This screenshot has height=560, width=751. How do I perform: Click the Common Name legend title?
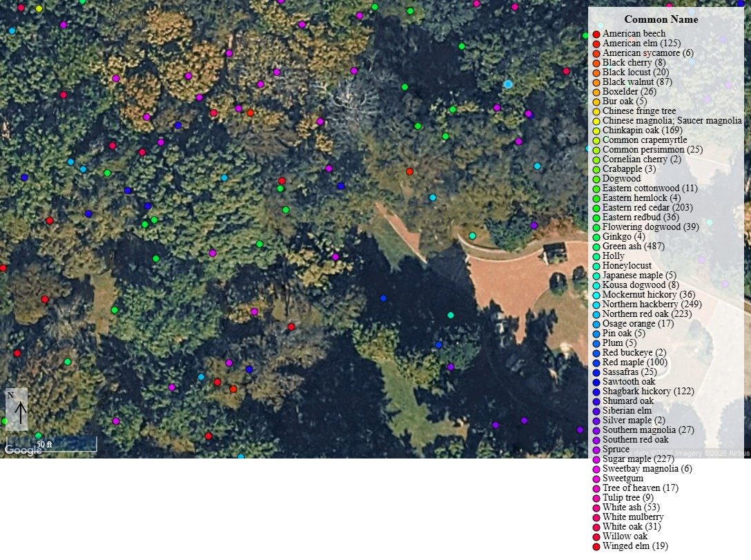pos(661,19)
